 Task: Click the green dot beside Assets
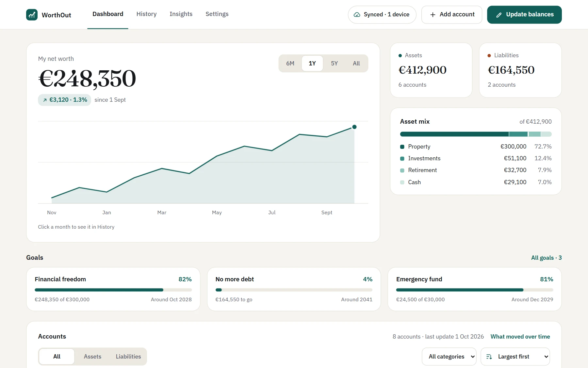click(x=400, y=56)
